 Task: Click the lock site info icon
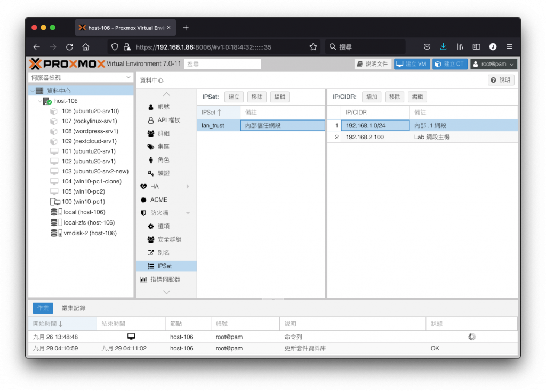[x=127, y=47]
